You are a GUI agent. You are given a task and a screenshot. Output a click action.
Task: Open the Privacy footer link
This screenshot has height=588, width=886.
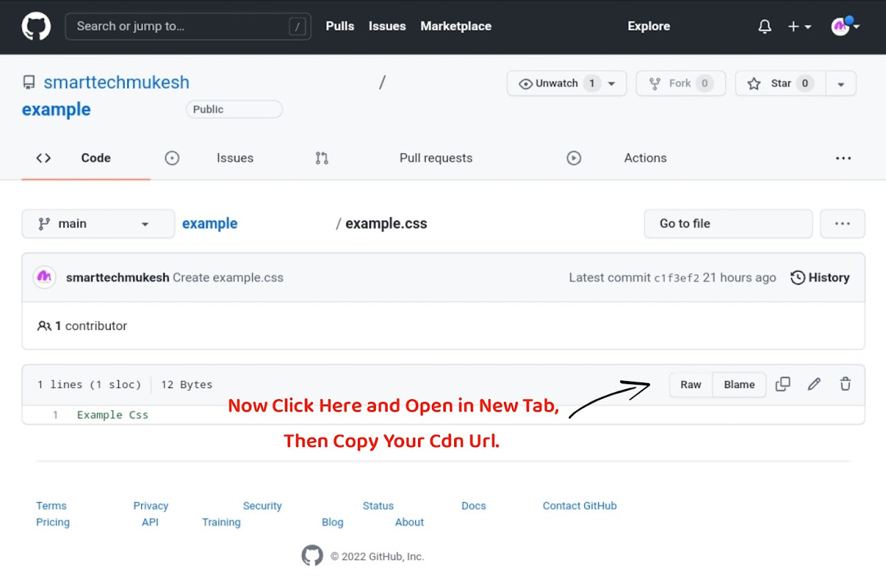pyautogui.click(x=151, y=506)
